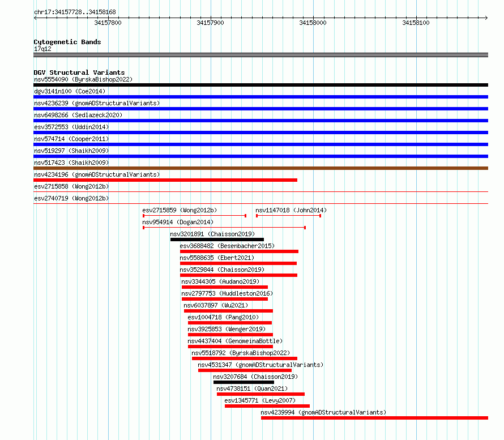Click the Cytogenetic Bands track title
Screen dimensions: 504x440
67,42
